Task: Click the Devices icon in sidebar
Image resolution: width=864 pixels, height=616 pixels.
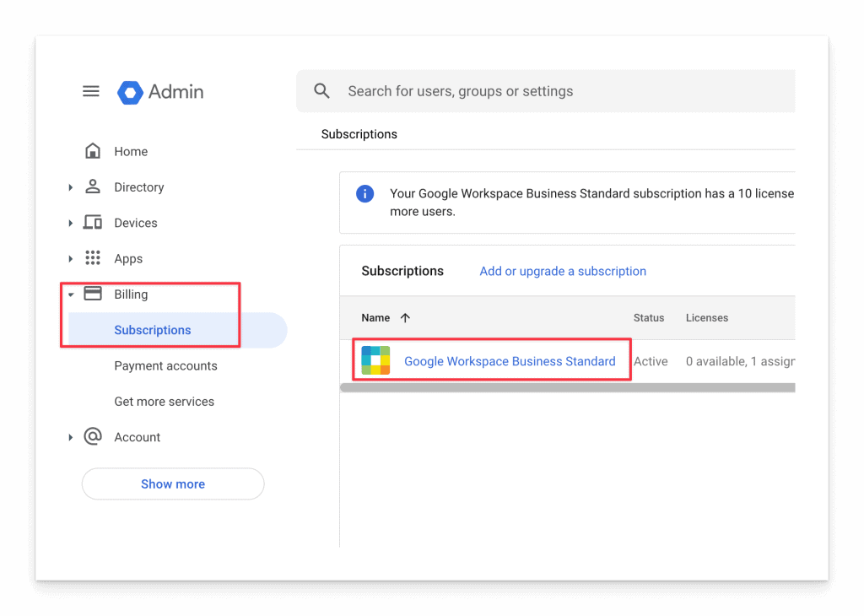Action: 93,223
